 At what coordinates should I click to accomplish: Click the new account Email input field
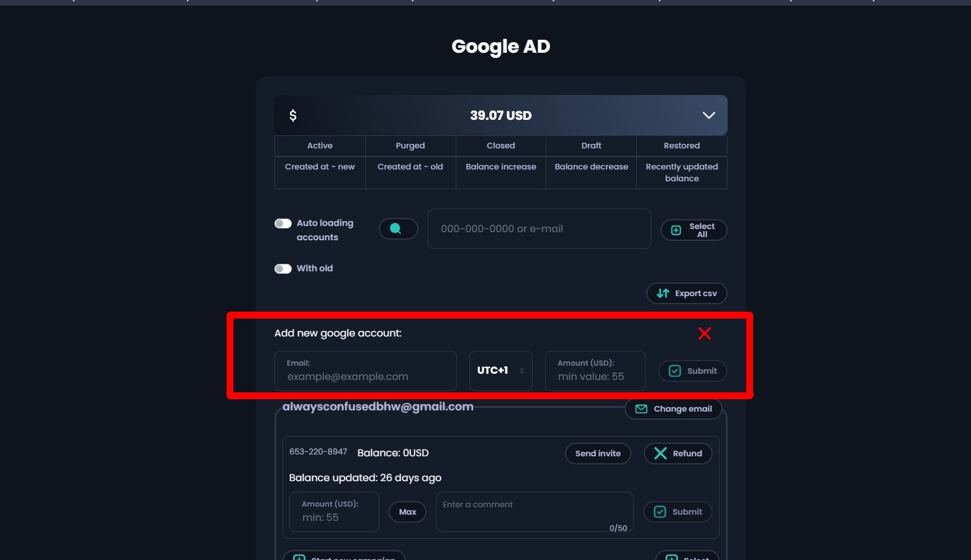(x=365, y=371)
